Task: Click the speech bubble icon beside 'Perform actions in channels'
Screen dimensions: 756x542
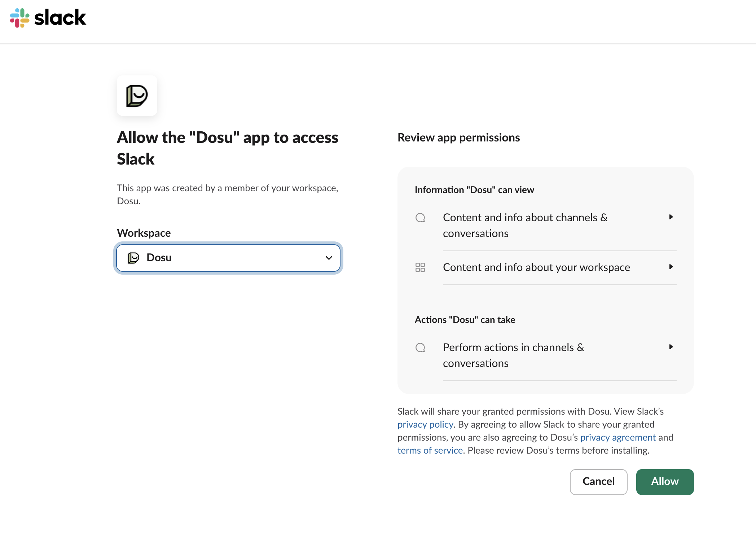Action: (x=420, y=348)
